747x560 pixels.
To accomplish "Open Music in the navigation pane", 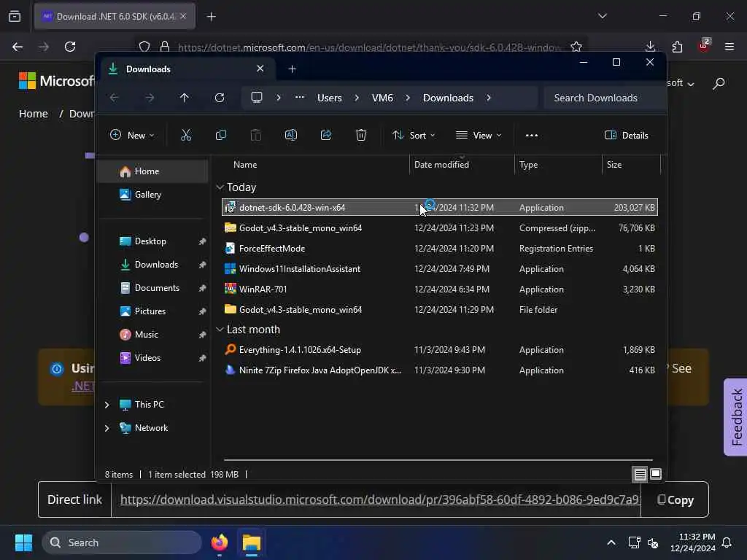I will [x=152, y=335].
